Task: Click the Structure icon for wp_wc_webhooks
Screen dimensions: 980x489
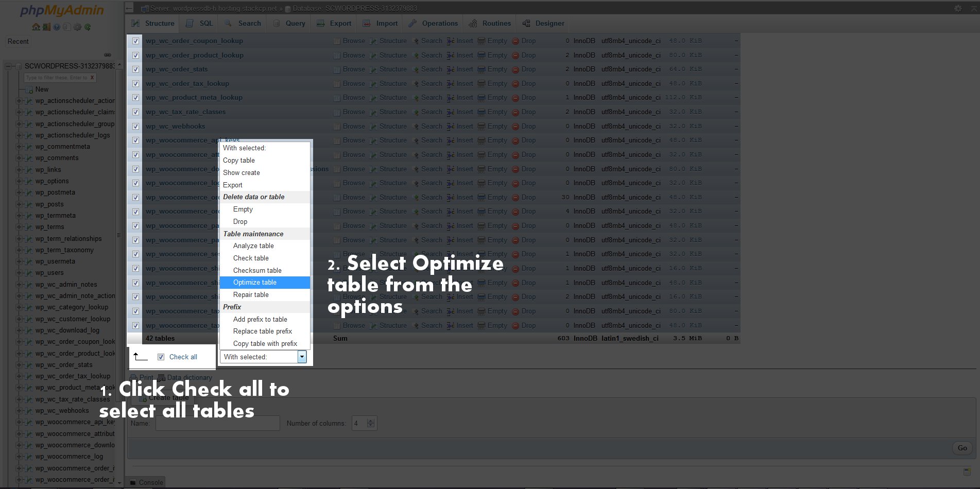Action: [374, 127]
